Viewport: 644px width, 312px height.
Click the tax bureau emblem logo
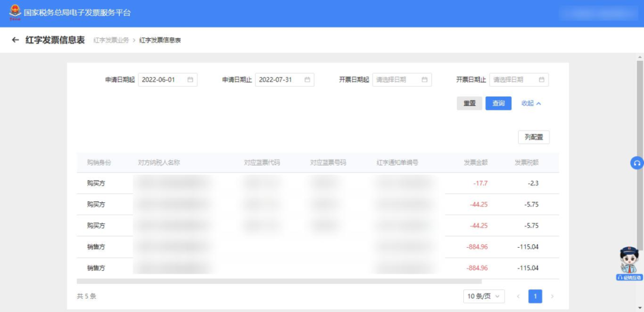point(15,13)
